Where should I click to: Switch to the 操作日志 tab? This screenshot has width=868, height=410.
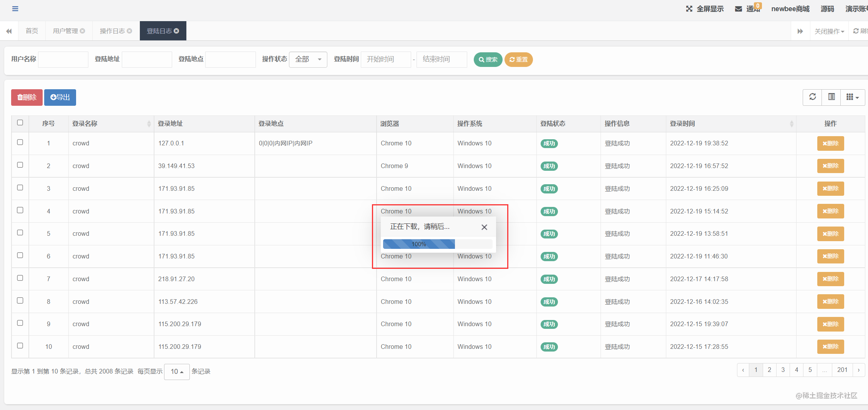coord(112,31)
